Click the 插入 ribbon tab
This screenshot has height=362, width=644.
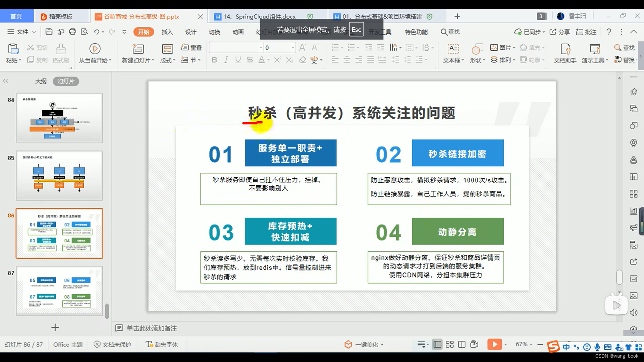click(x=167, y=32)
